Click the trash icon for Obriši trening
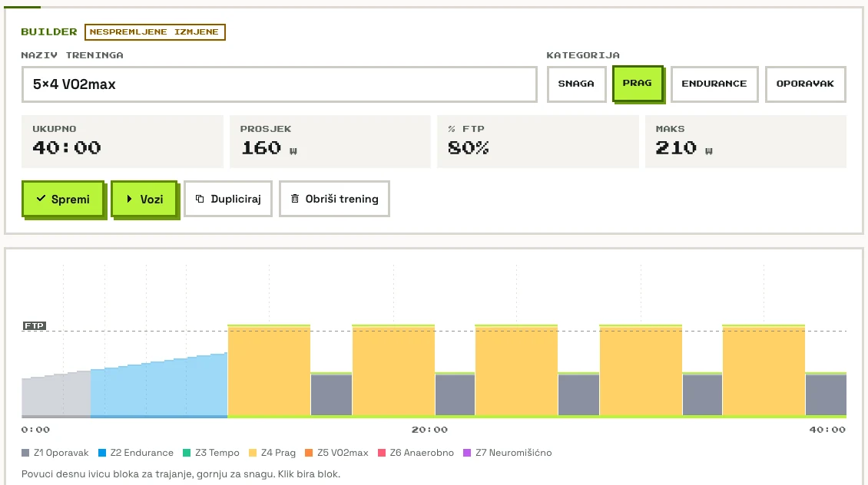 pyautogui.click(x=295, y=199)
